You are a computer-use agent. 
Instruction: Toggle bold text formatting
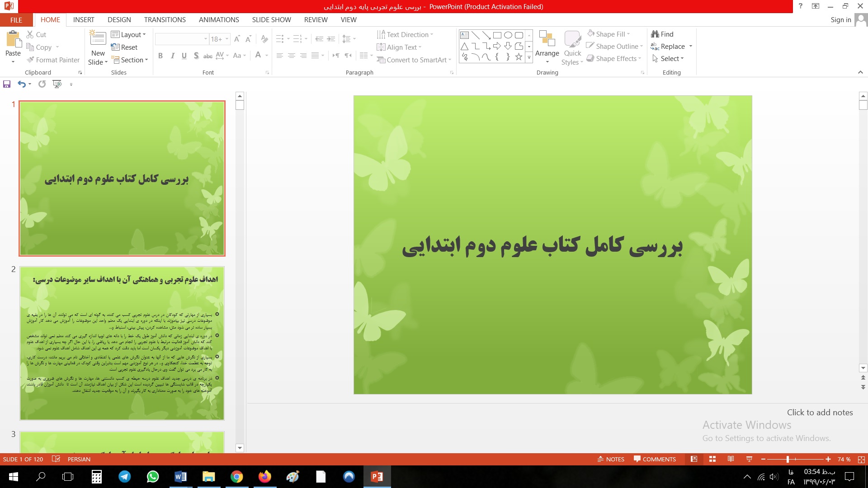pos(160,56)
